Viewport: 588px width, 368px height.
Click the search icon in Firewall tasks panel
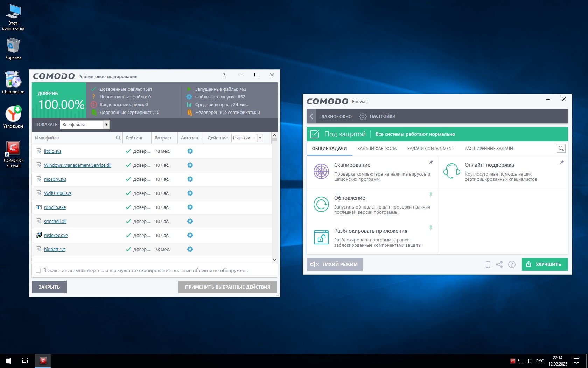point(561,149)
